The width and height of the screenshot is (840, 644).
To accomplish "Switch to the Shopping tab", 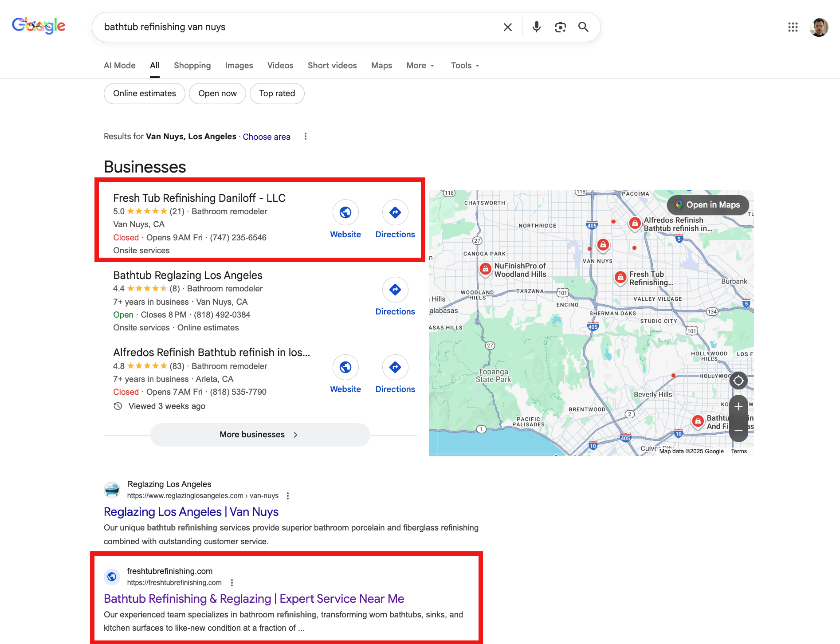I will pos(192,65).
